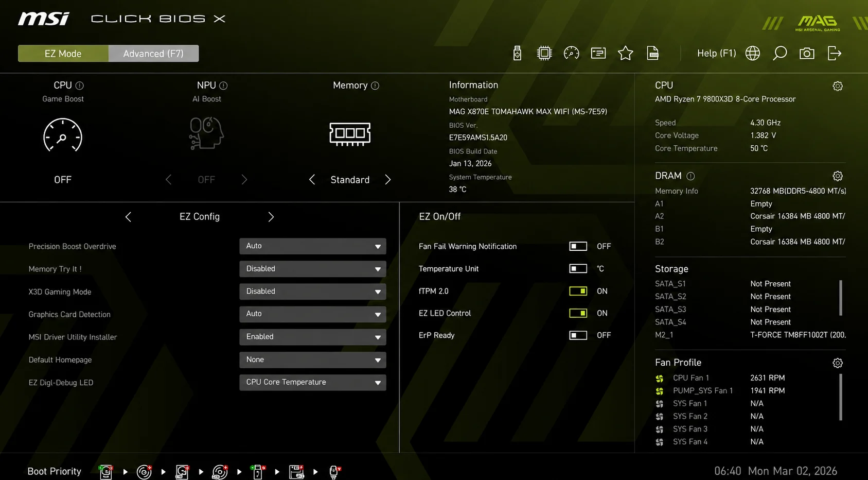Click the Boot Priority label
This screenshot has height=480, width=868.
pyautogui.click(x=54, y=471)
